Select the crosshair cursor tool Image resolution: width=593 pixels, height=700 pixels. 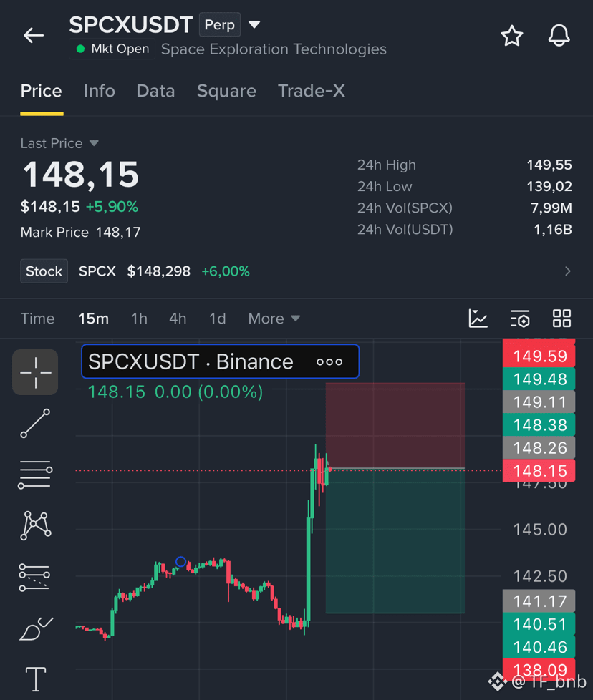point(35,372)
